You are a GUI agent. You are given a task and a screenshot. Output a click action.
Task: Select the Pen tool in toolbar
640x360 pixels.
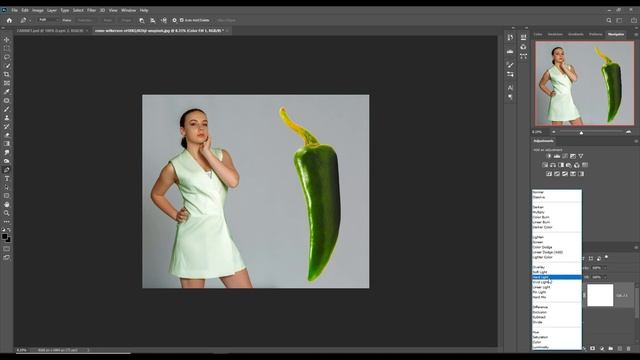[7, 170]
